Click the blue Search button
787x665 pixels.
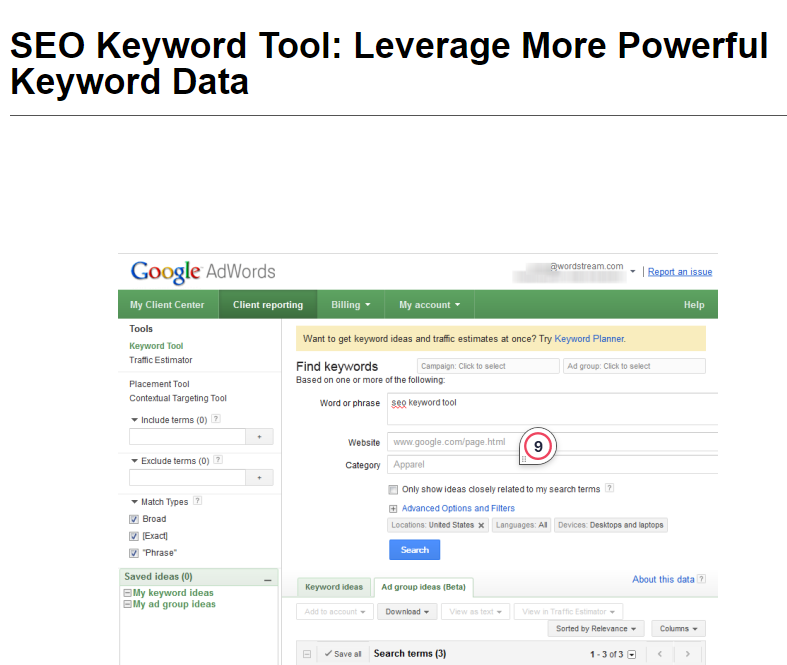(x=415, y=550)
